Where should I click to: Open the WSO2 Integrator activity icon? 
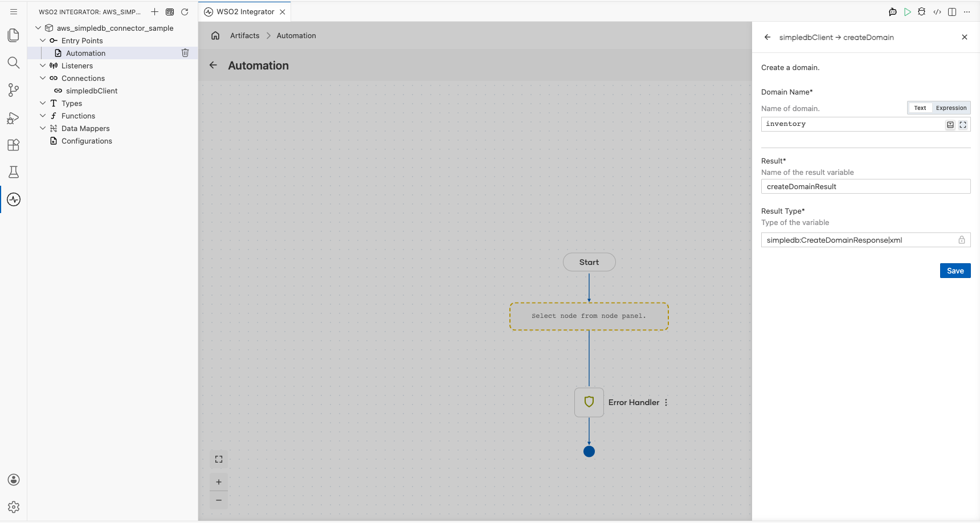[x=14, y=199]
